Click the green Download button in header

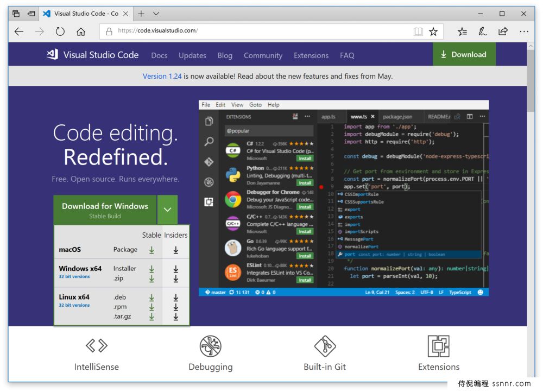tap(464, 54)
